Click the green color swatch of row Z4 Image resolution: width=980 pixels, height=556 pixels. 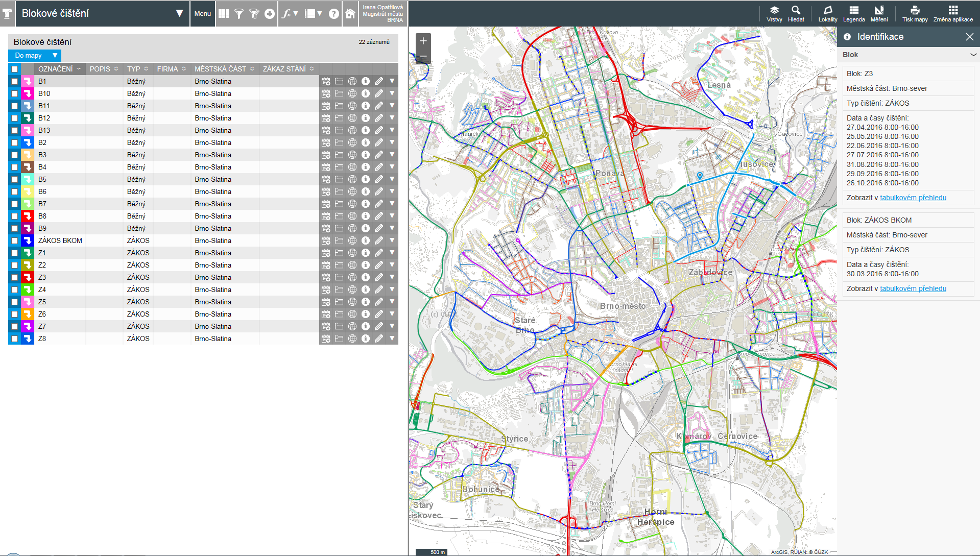28,289
